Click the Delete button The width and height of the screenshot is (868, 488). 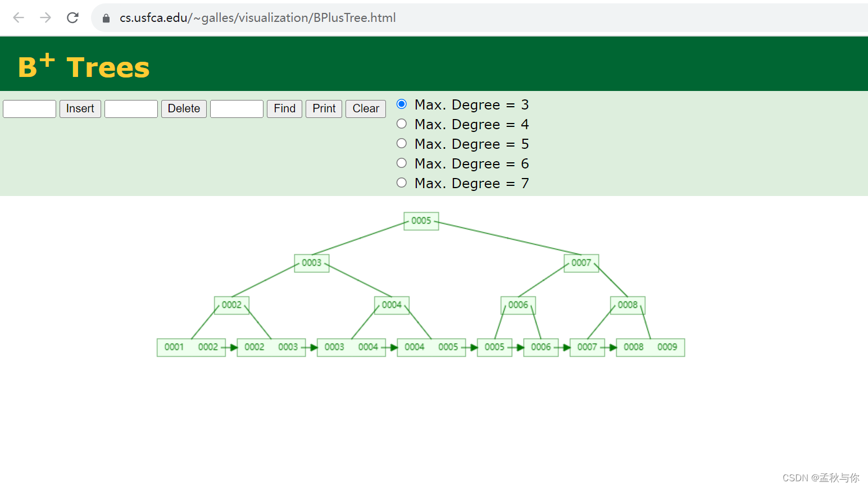click(184, 108)
